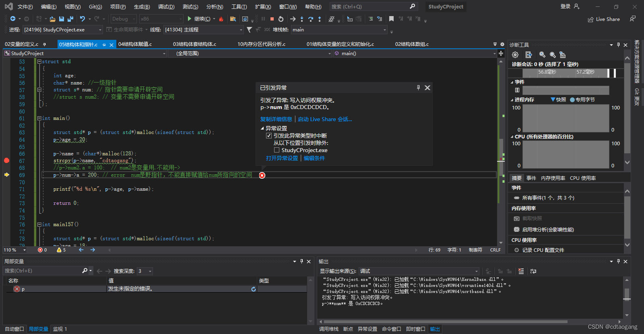Open the output source dropdown
This screenshot has height=334, width=644.
(x=419, y=271)
